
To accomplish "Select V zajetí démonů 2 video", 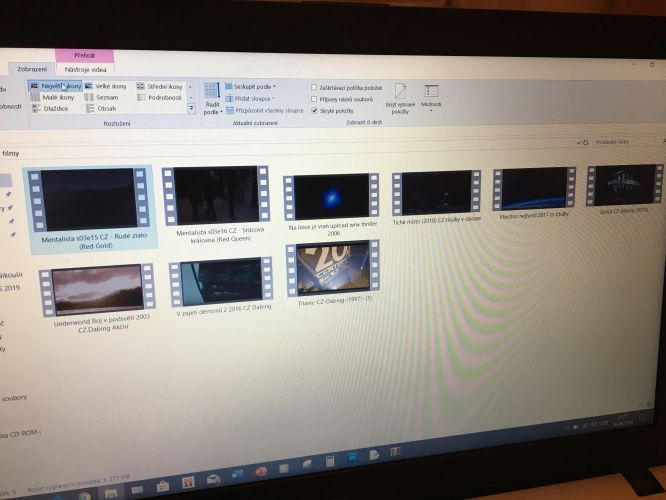I will coord(222,288).
